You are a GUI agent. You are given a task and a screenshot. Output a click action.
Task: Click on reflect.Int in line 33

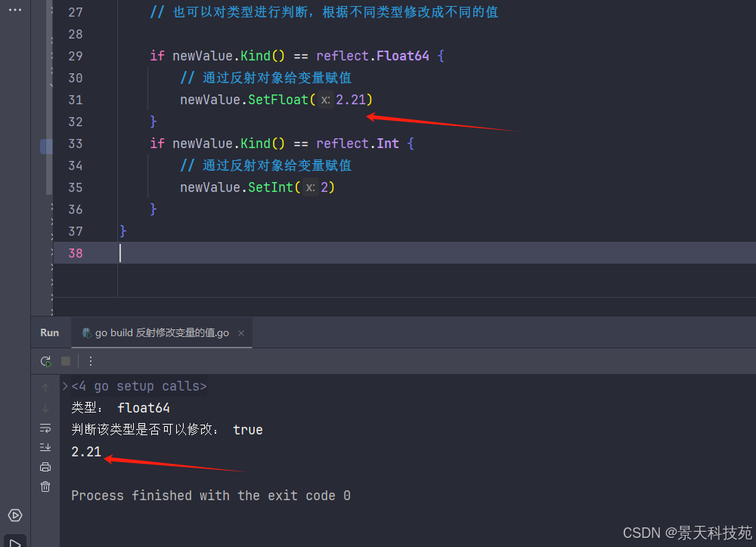click(x=358, y=144)
